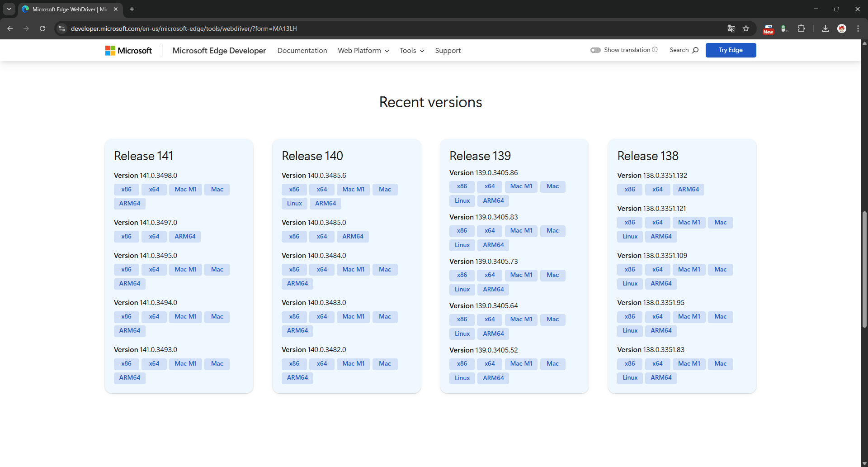Open the browser extensions puzzle icon
Image resolution: width=868 pixels, height=467 pixels.
(801, 29)
